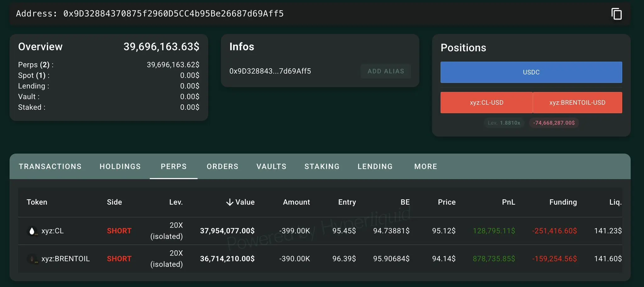The image size is (644, 287).
Task: Click the xyz:BRENTOIL break-even 95.90684$
Action: tap(391, 259)
